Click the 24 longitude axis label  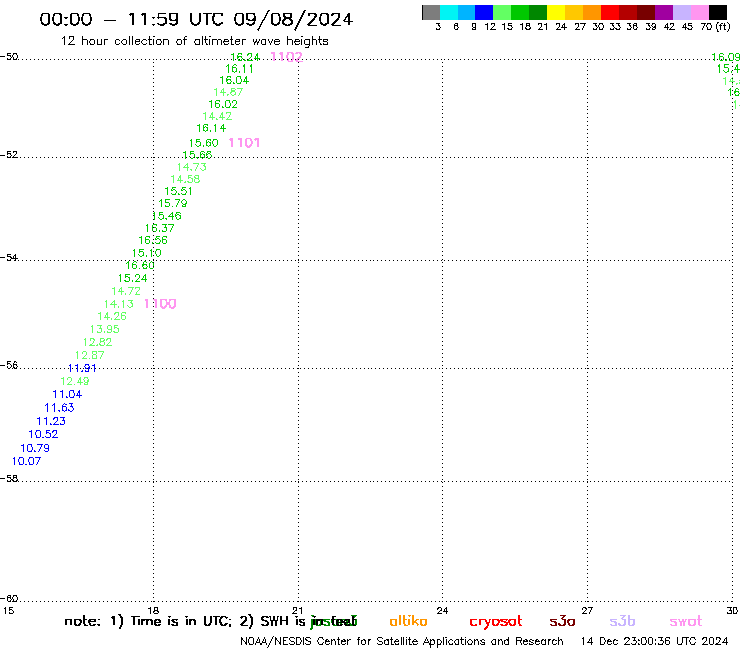click(442, 611)
